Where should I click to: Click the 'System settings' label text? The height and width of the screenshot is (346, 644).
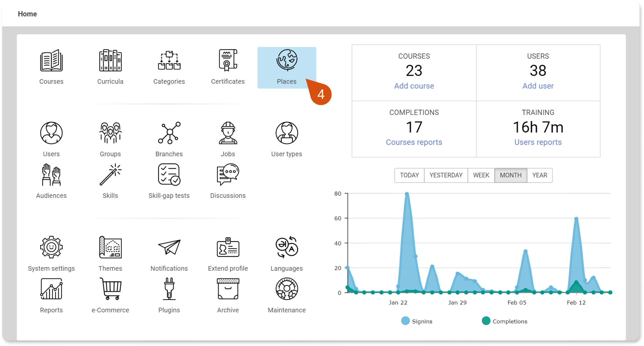(51, 269)
